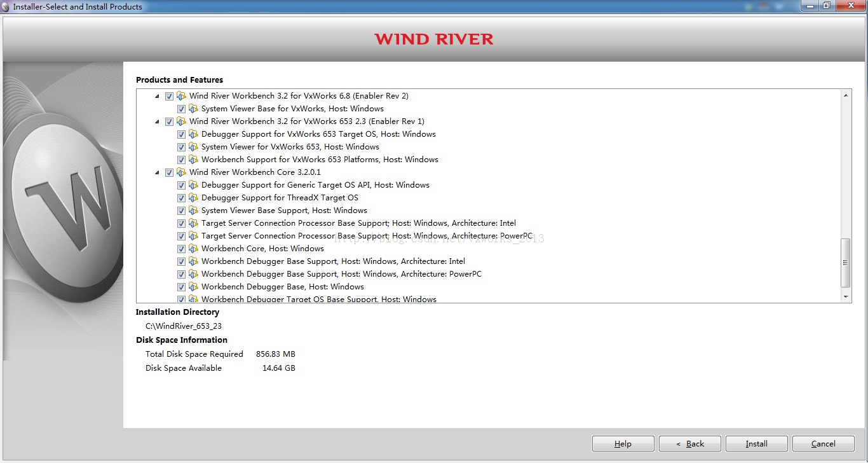Click package icon beside Workbench Debugger Base Support Intel

(x=193, y=261)
